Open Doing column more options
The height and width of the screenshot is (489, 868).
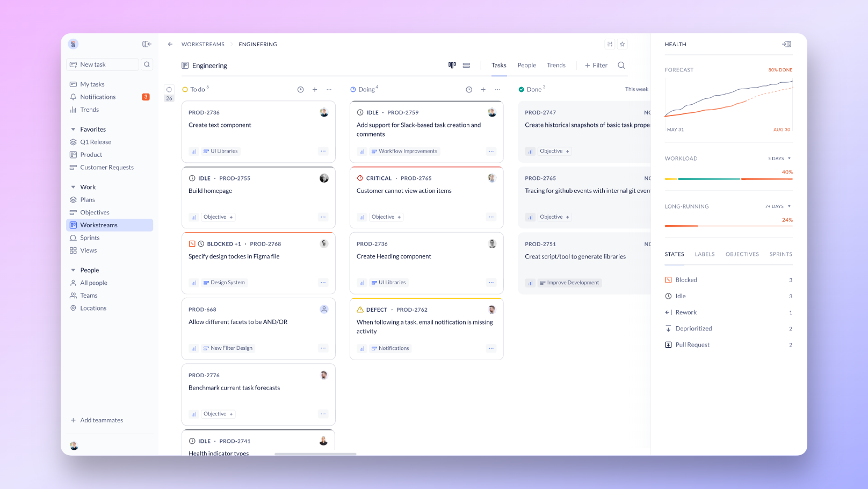[x=497, y=90]
